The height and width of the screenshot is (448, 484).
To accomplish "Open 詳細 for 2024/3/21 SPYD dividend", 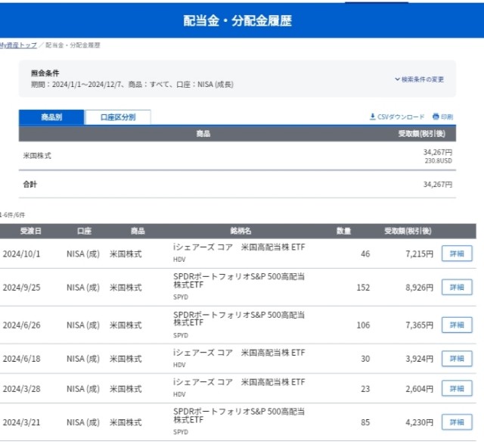I will pyautogui.click(x=457, y=422).
